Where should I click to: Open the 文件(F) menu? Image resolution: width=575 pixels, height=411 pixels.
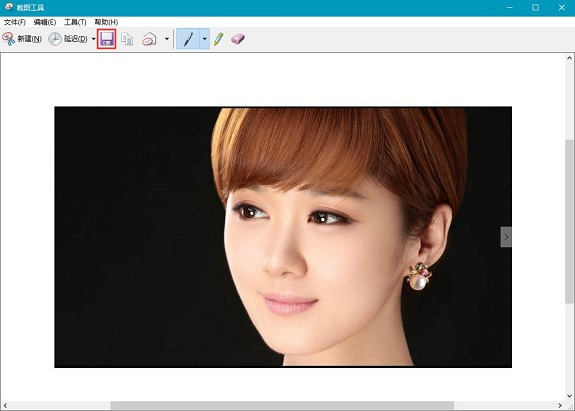[x=15, y=22]
